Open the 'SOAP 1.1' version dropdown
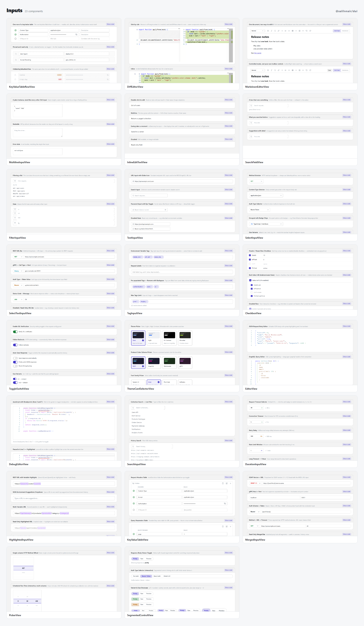 tap(256, 483)
